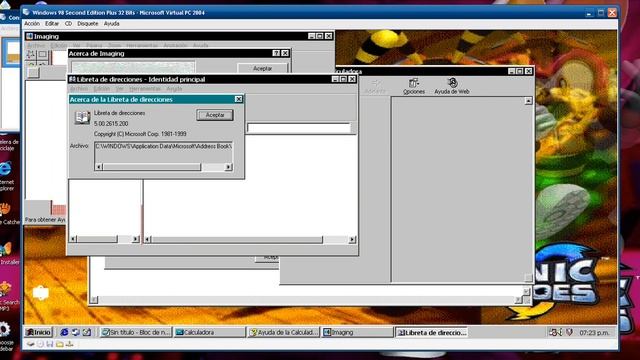Click right scroll arrow of Libreta contacts list
This screenshot has width=640, height=360.
coord(352,240)
